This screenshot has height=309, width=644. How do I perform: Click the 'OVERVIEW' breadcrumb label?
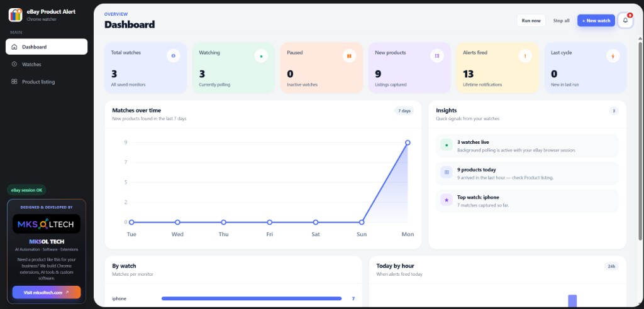[116, 14]
